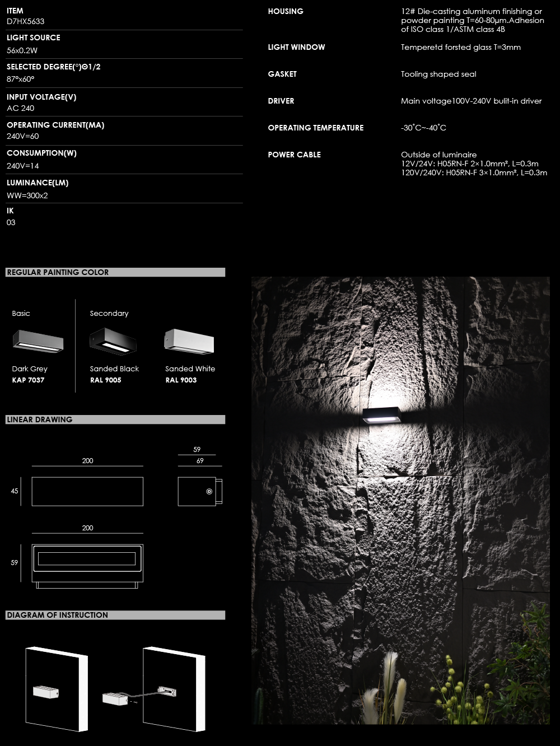
Task: Click the RAL 9005 color code
Action: pos(106,380)
